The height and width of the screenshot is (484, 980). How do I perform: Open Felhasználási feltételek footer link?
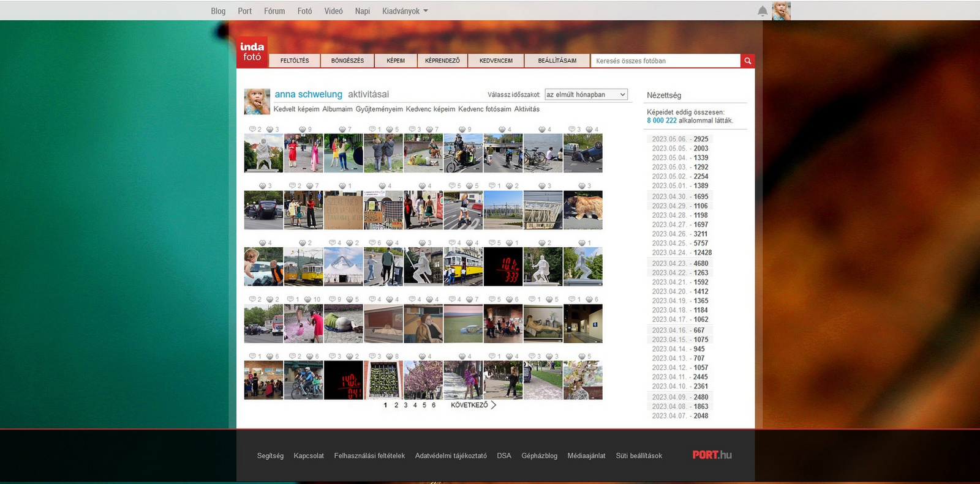[x=369, y=456]
